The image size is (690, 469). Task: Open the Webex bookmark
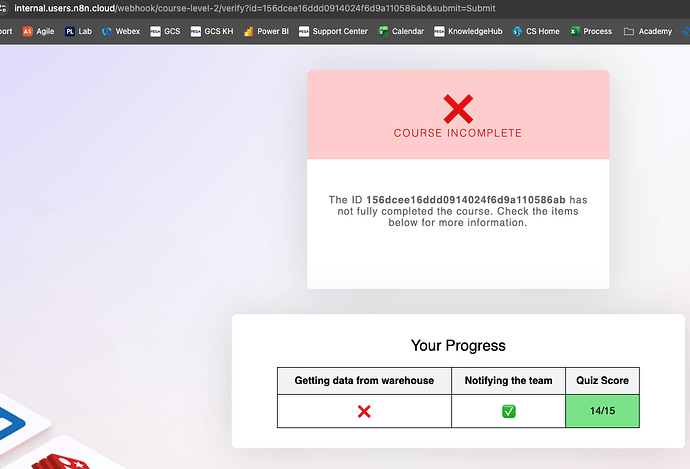121,31
